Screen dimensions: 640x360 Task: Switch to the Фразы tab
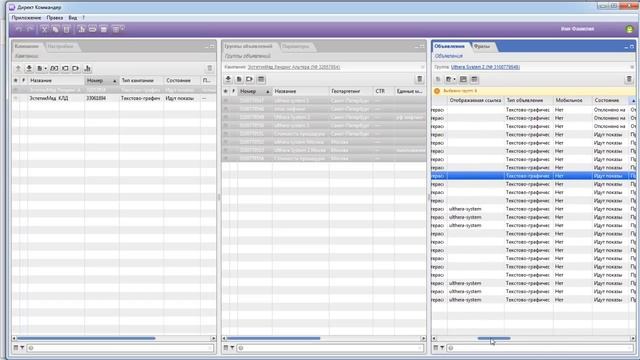pos(482,46)
